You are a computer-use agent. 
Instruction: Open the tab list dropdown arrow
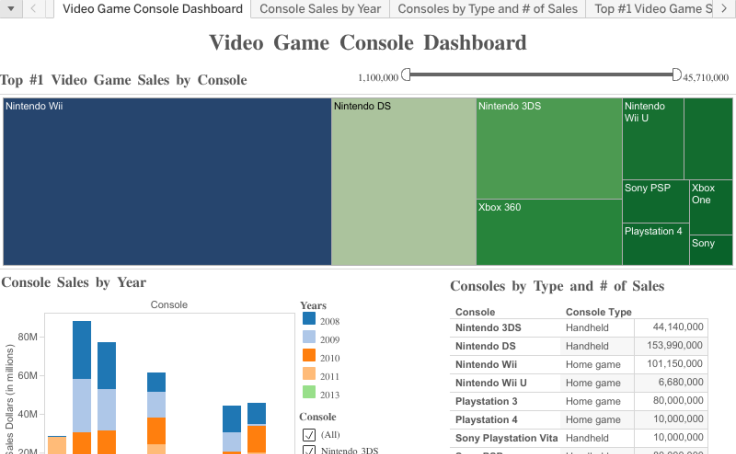click(x=10, y=8)
